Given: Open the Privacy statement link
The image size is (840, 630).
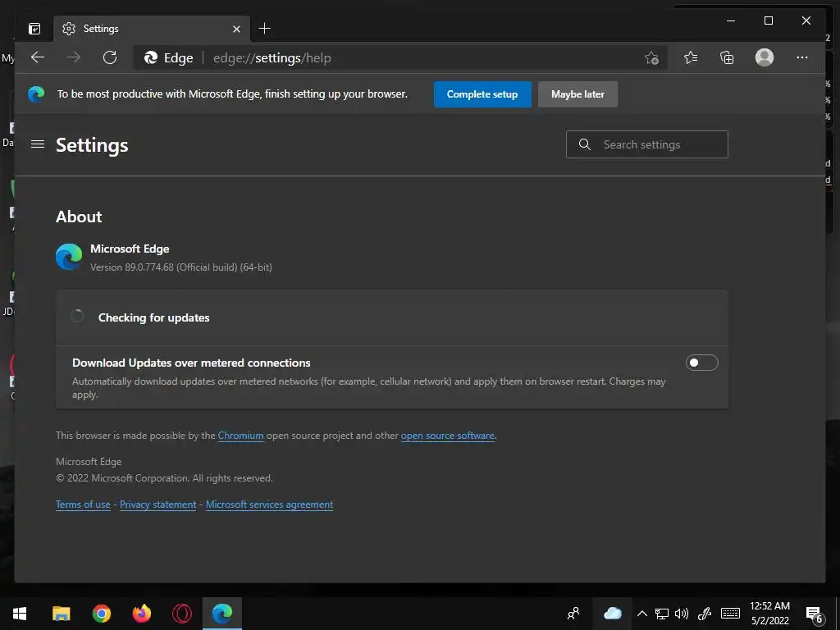Looking at the screenshot, I should [x=157, y=504].
